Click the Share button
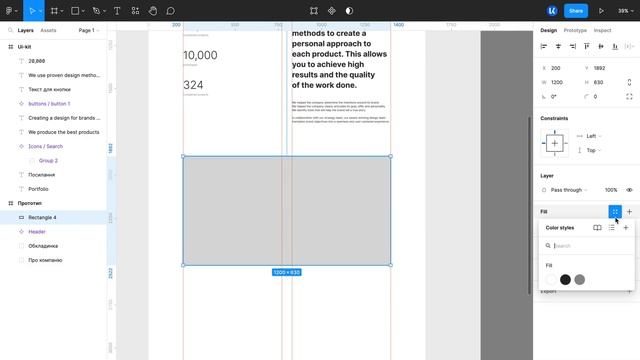640x360 pixels. tap(576, 11)
